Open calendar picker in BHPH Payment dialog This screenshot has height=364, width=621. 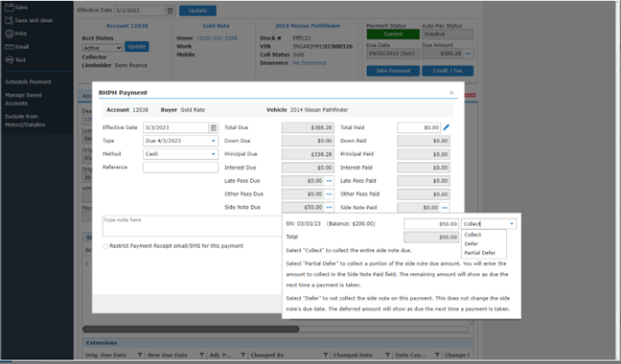[x=214, y=127]
